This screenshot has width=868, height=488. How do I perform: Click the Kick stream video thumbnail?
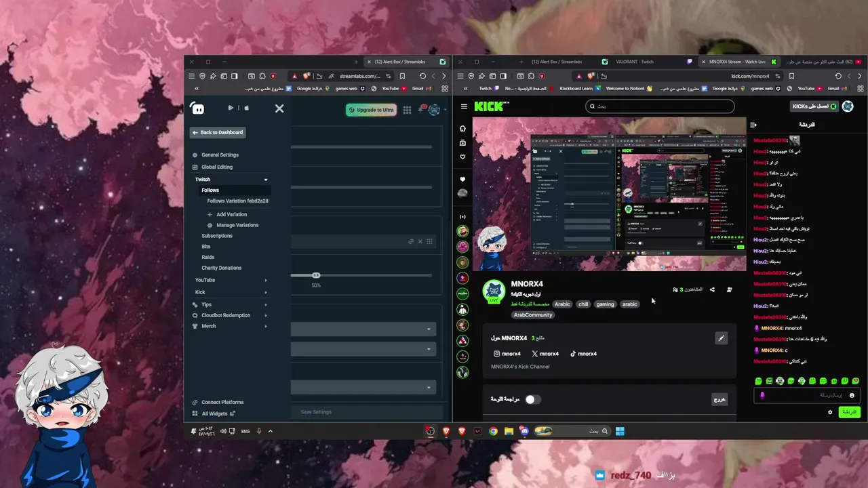pyautogui.click(x=609, y=195)
